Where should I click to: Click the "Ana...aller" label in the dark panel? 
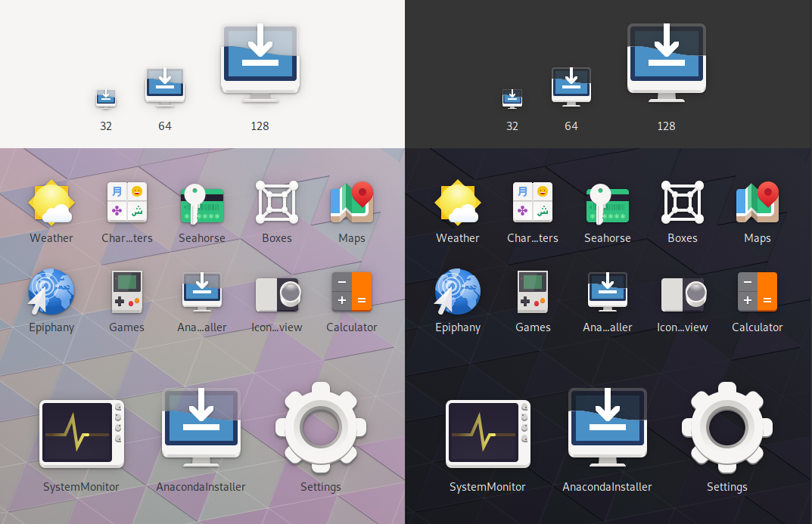tap(608, 327)
